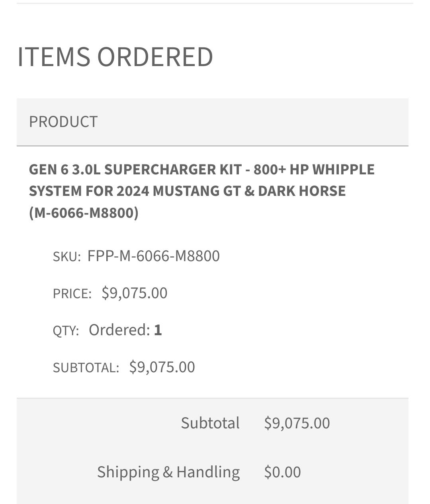The width and height of the screenshot is (430, 504).
Task: Open the Gen 6 Supercharger Kit product name
Action: [x=202, y=191]
